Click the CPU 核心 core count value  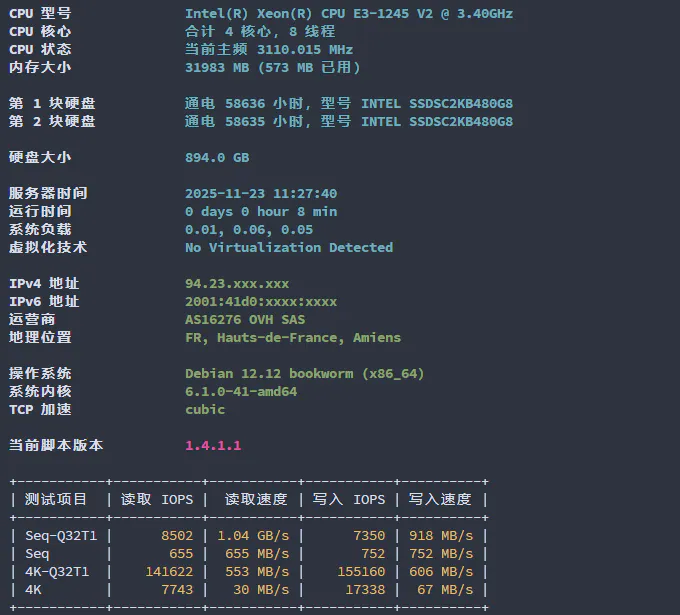point(260,31)
